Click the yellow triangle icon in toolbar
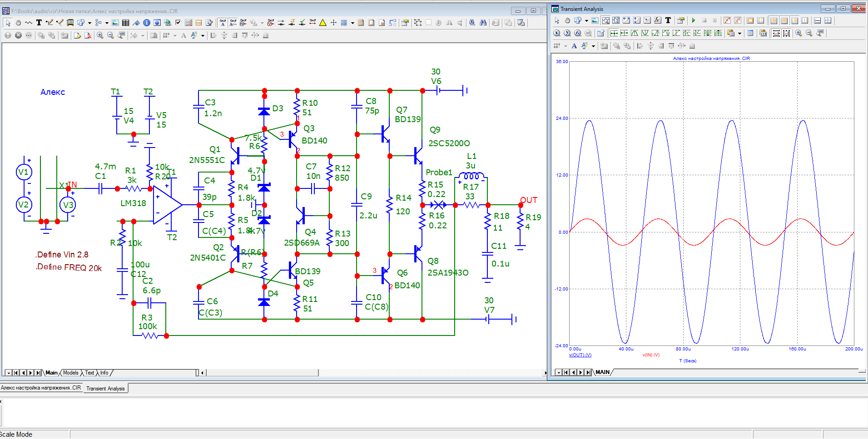Image resolution: width=868 pixels, height=439 pixels. point(323,23)
